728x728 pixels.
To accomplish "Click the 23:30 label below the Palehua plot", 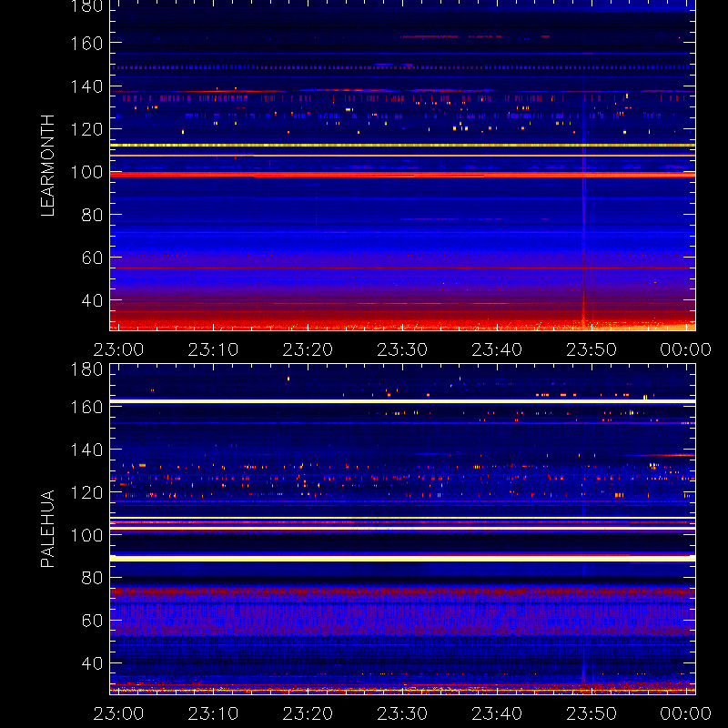I will coord(402,713).
